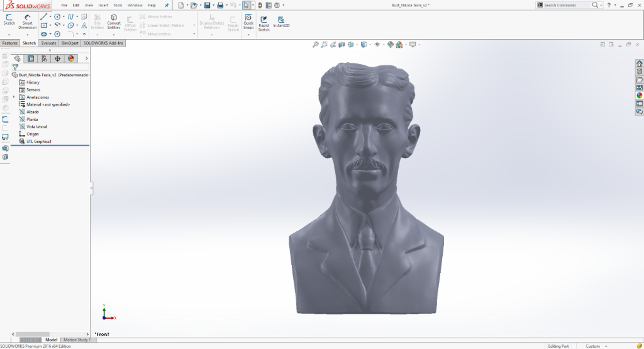Show the FeatureManager design tree tab
This screenshot has width=644, height=349.
click(17, 58)
